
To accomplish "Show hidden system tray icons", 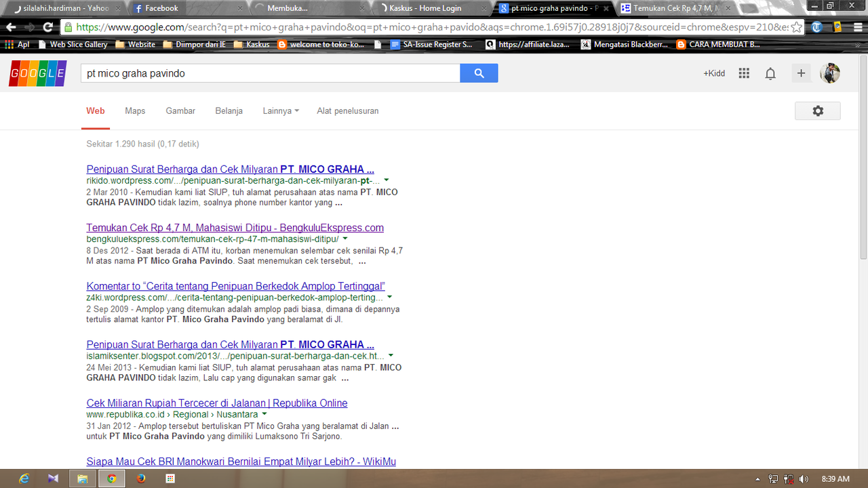I will (757, 479).
